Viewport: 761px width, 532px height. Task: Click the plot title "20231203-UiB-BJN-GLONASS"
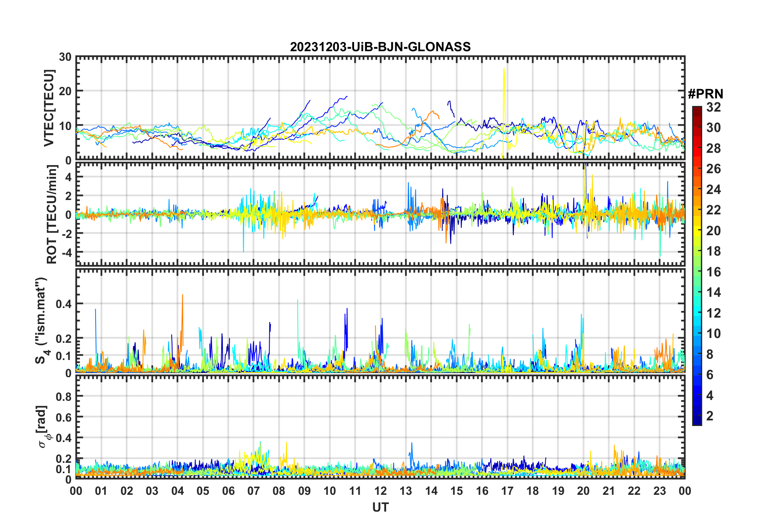click(380, 47)
